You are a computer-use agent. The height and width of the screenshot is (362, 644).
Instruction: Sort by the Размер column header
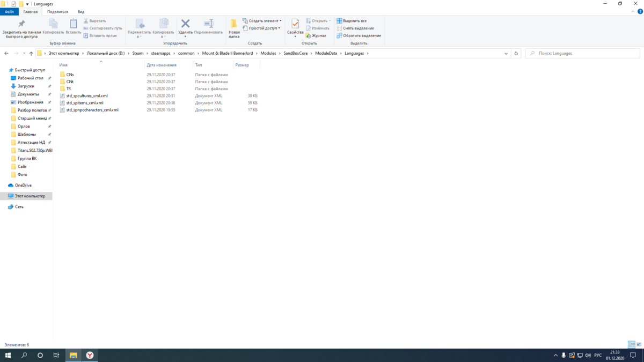[x=242, y=65]
